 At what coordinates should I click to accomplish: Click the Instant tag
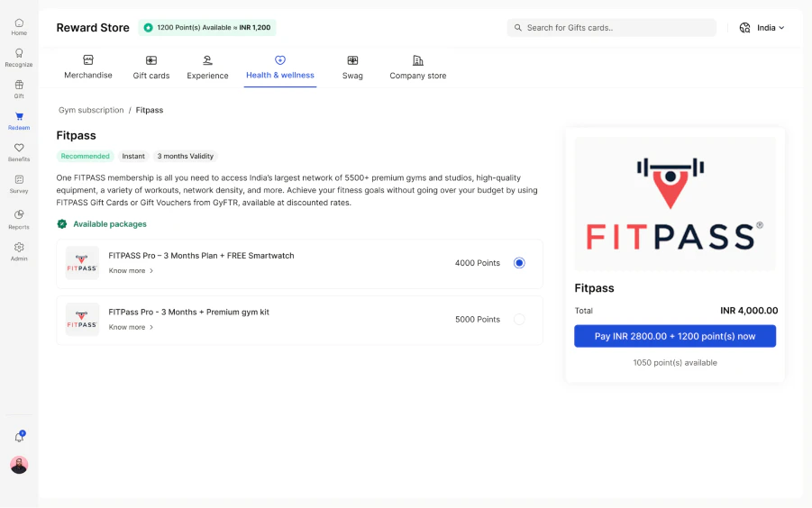pyautogui.click(x=133, y=156)
